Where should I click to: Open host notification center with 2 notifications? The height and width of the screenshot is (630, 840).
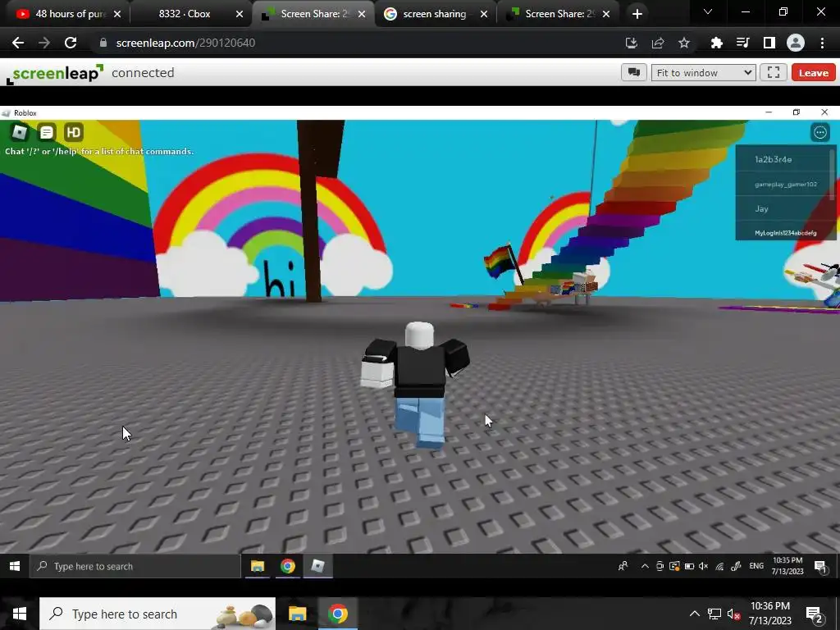tap(815, 614)
